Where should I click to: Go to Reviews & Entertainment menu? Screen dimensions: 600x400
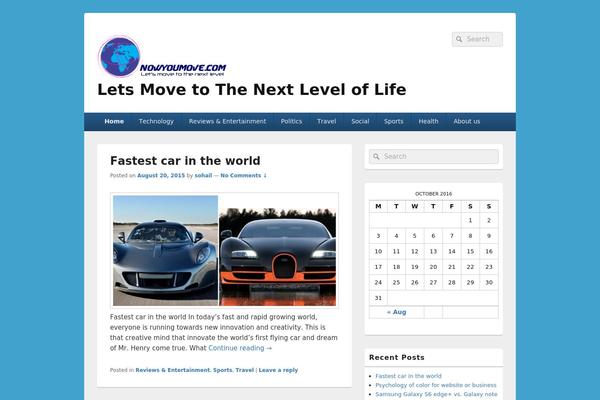click(x=227, y=121)
